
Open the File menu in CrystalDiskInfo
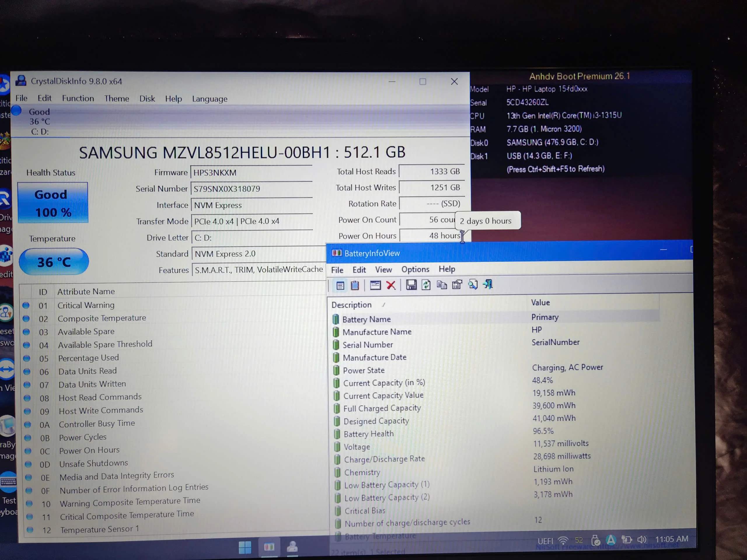point(21,98)
